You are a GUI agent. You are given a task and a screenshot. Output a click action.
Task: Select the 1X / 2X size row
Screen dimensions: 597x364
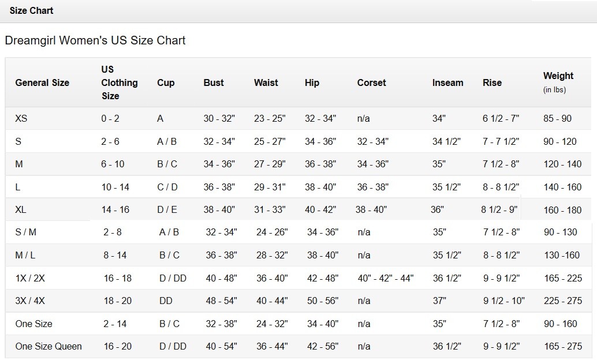(x=30, y=278)
